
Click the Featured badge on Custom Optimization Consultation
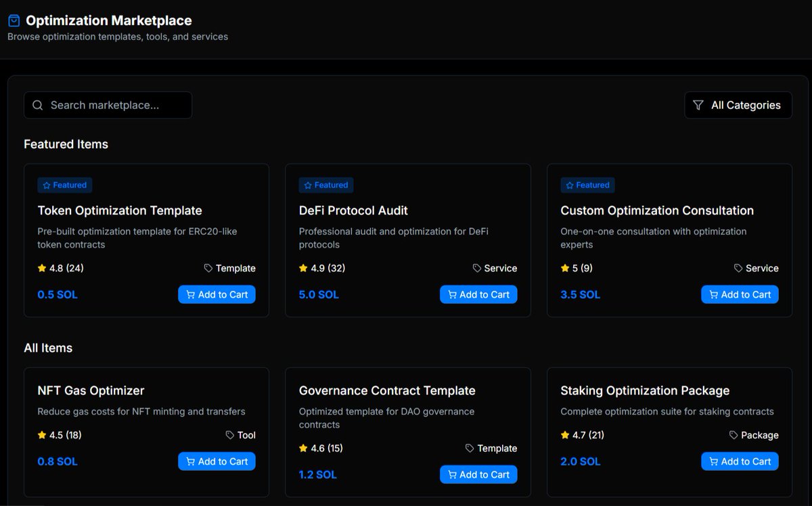(x=588, y=185)
